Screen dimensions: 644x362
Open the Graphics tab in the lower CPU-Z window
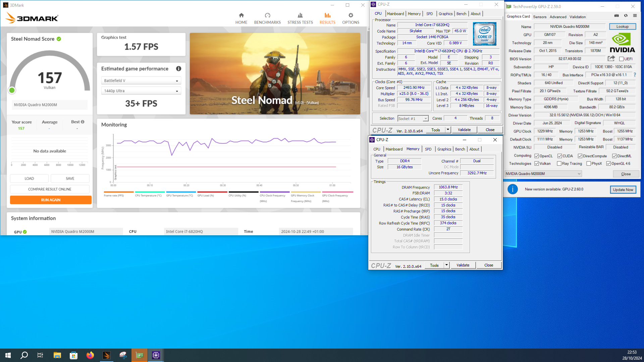click(x=444, y=149)
